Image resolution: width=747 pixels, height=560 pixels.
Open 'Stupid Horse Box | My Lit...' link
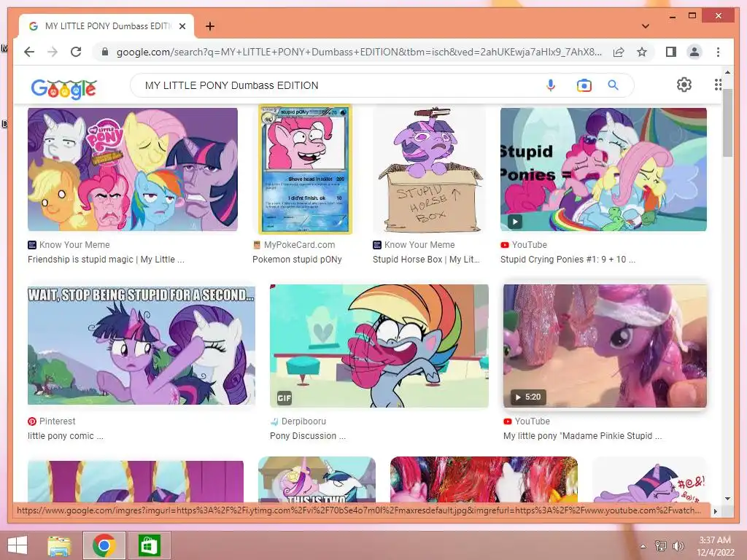coord(426,260)
